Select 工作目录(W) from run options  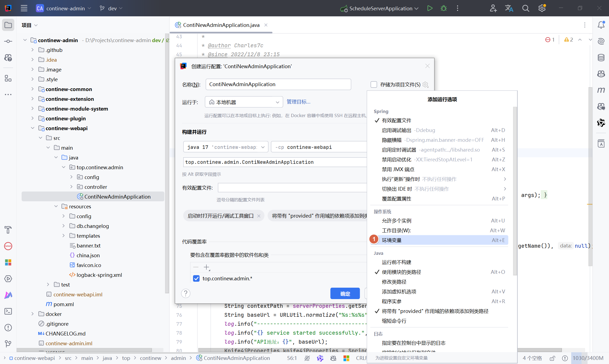[439, 231]
